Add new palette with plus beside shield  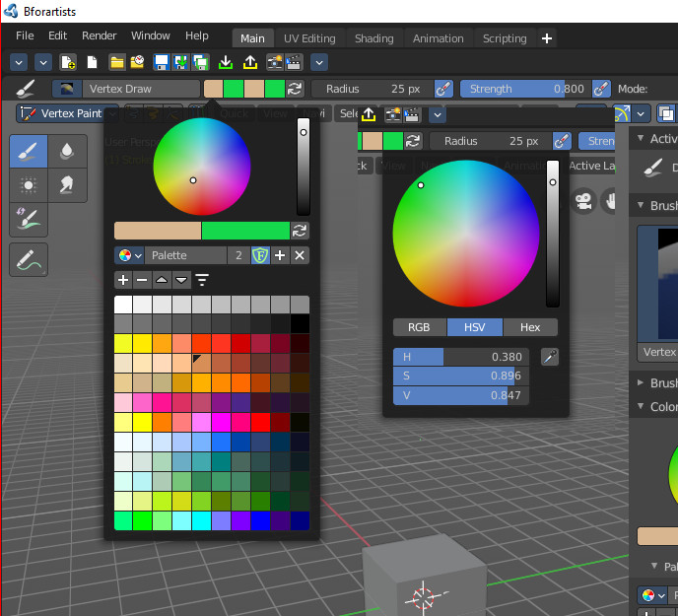tap(280, 255)
